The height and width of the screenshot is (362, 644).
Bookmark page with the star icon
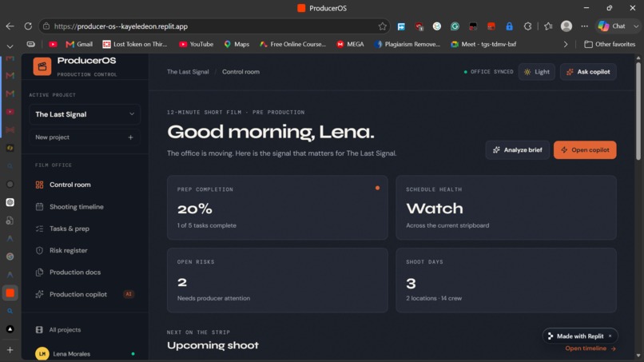click(x=383, y=26)
